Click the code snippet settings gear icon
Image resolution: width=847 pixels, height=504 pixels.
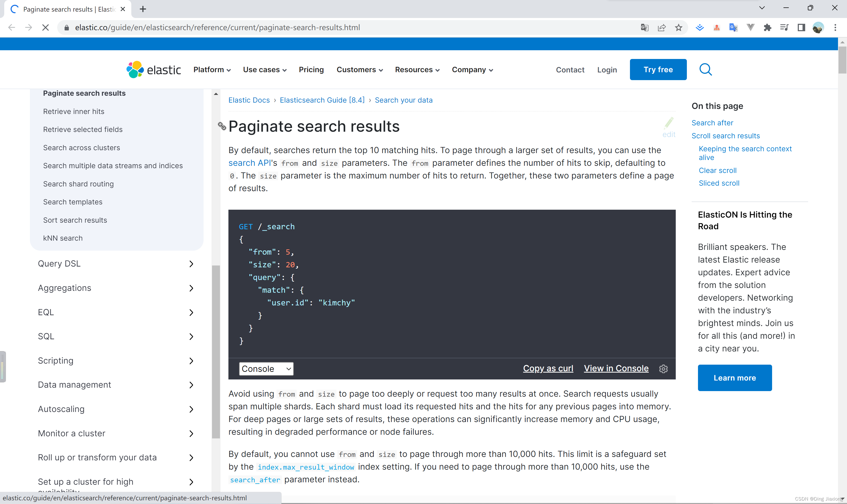[x=664, y=369]
